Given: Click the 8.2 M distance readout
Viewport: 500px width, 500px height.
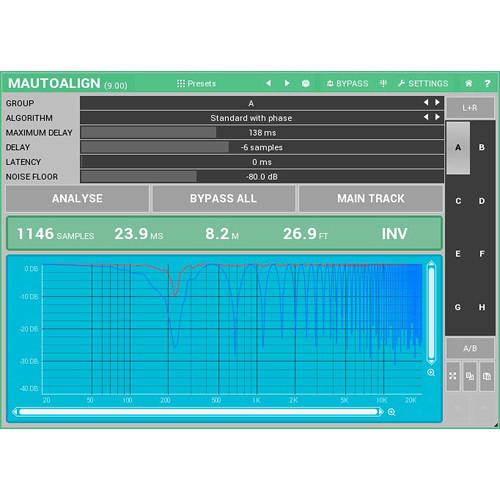Looking at the screenshot, I should [222, 234].
